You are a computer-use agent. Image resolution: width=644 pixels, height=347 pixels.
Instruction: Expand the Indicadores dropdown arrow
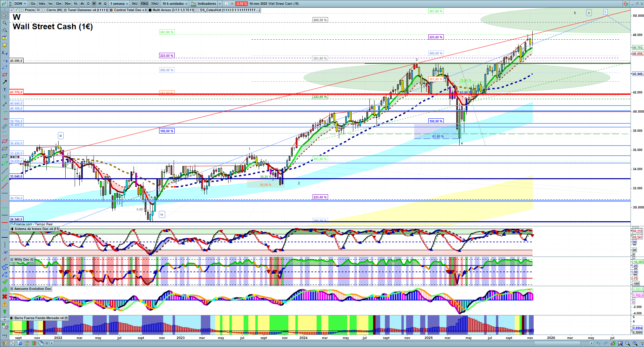220,4
